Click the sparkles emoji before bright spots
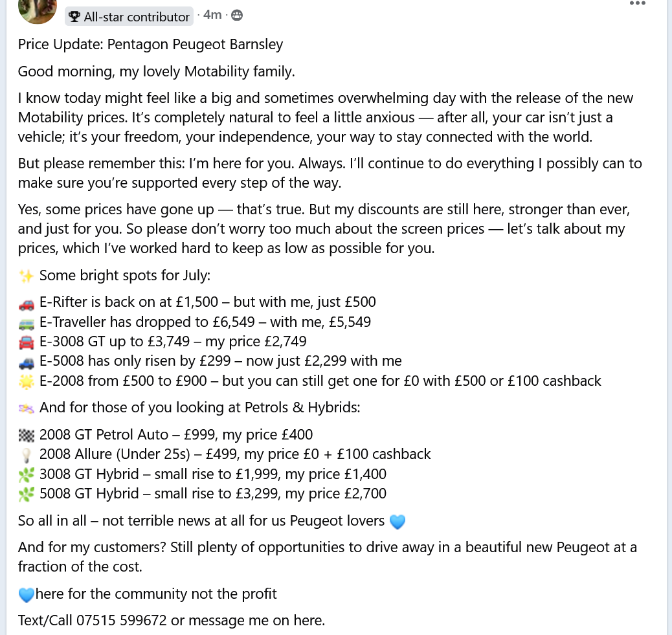Image resolution: width=672 pixels, height=635 pixels. (x=27, y=277)
